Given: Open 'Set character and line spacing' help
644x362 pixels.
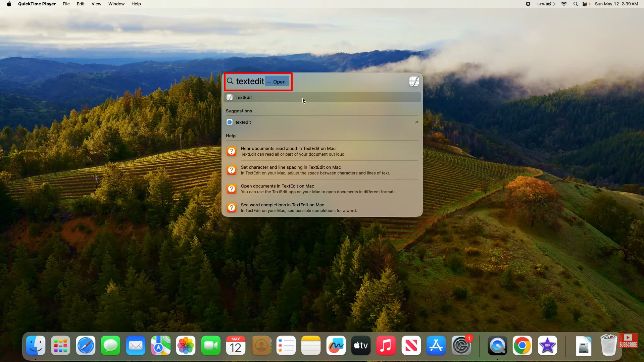Looking at the screenshot, I should 322,170.
